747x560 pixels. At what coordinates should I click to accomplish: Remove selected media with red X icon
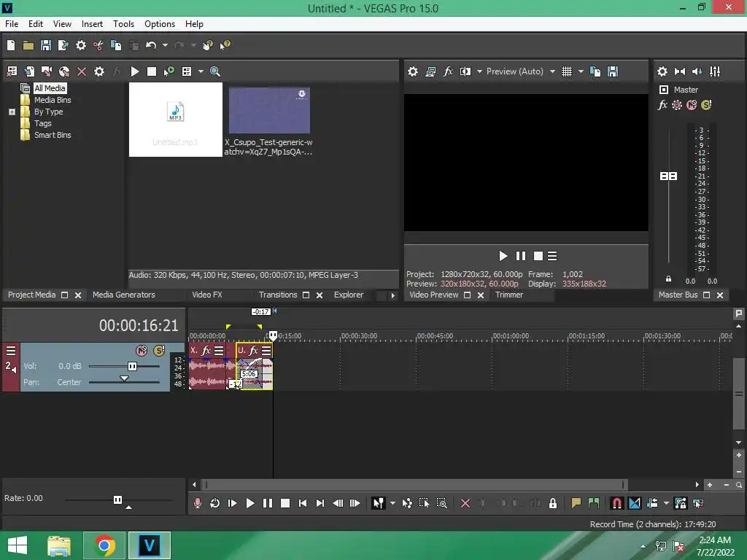point(82,71)
